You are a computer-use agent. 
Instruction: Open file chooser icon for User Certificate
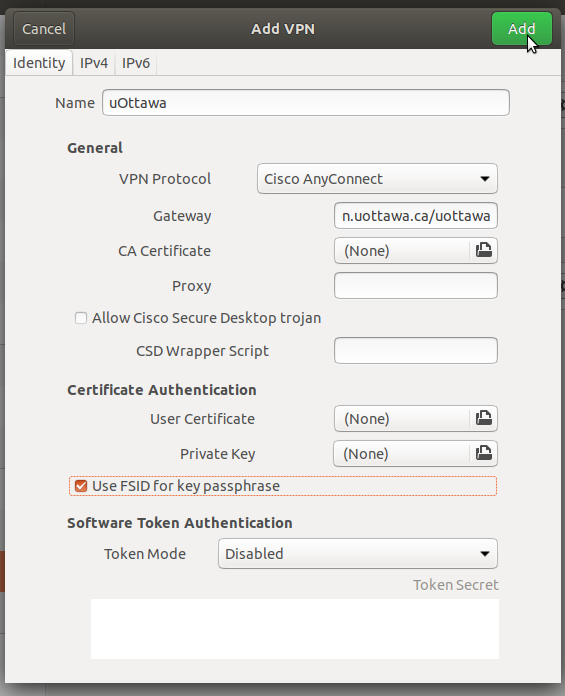pos(483,418)
